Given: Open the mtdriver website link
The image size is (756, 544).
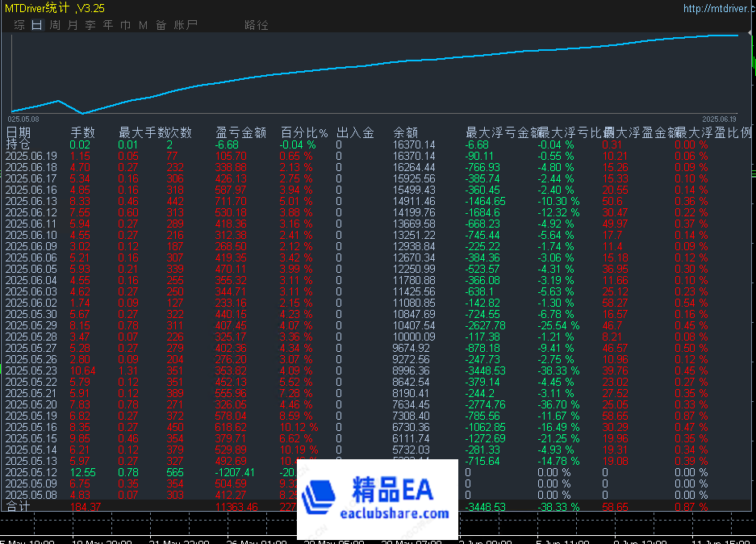Looking at the screenshot, I should coord(716,9).
